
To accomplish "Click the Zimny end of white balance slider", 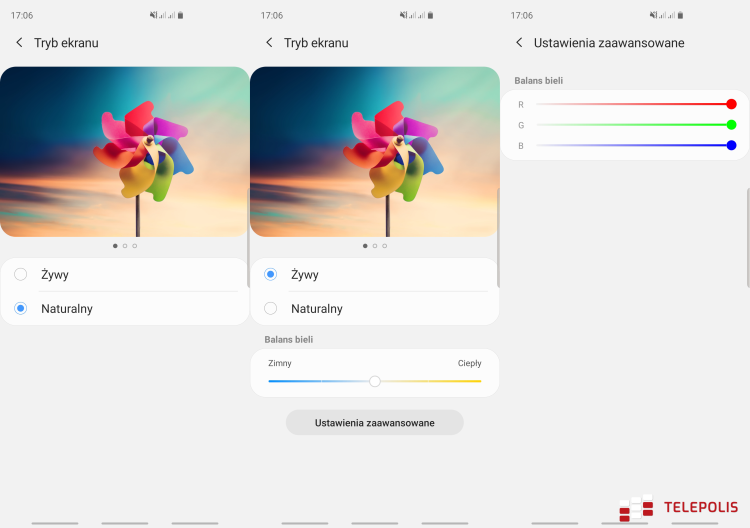I will 271,381.
